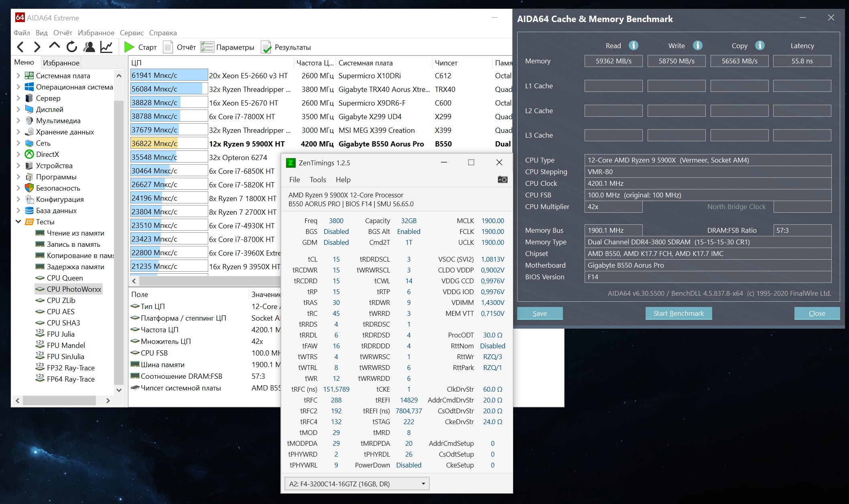Collapse the Тесты tree node

[18, 222]
